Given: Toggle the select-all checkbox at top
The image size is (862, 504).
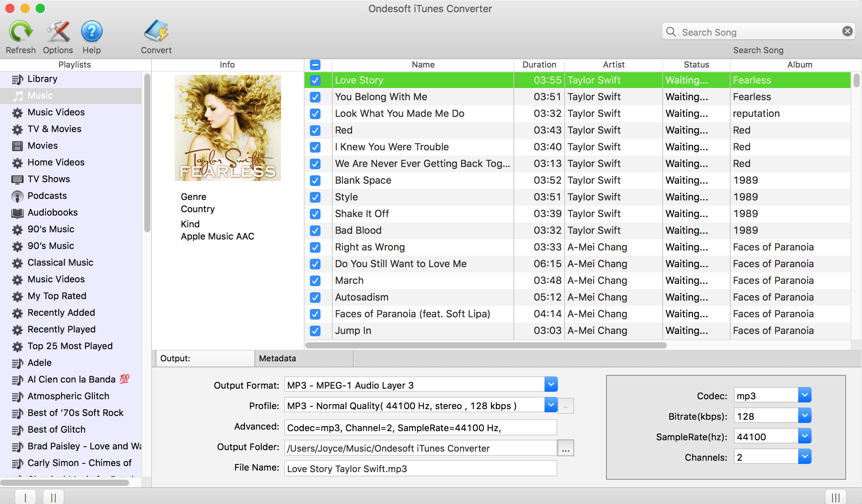Looking at the screenshot, I should click(x=315, y=65).
